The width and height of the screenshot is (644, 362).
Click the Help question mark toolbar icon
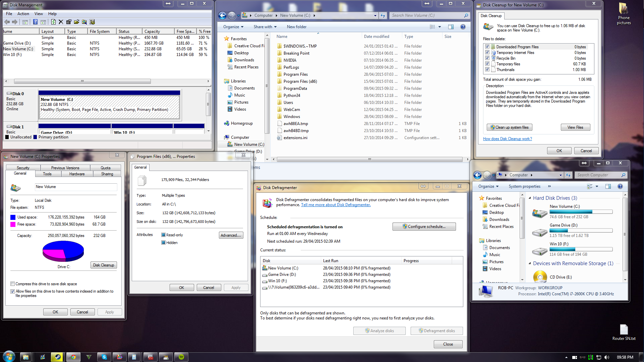(35, 22)
